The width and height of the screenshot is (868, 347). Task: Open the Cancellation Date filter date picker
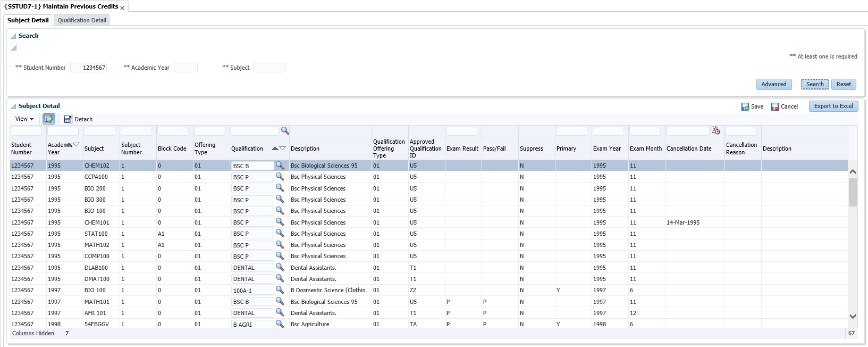click(x=715, y=131)
